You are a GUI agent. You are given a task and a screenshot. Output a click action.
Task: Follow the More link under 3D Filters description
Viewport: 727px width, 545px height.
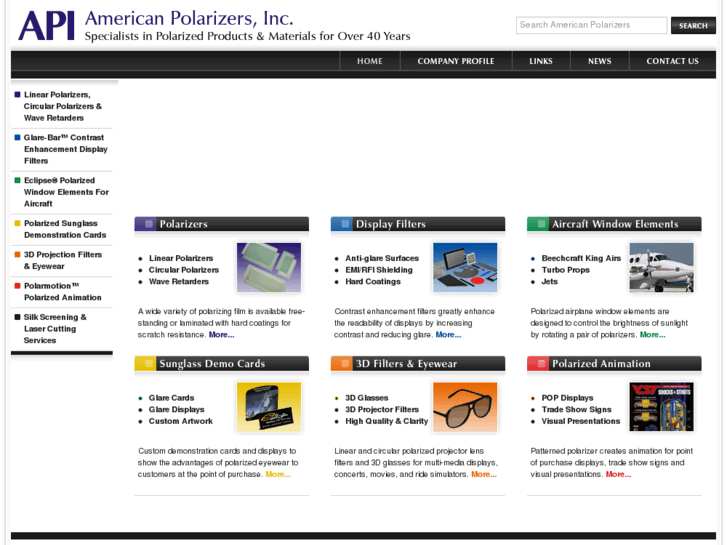[484, 474]
